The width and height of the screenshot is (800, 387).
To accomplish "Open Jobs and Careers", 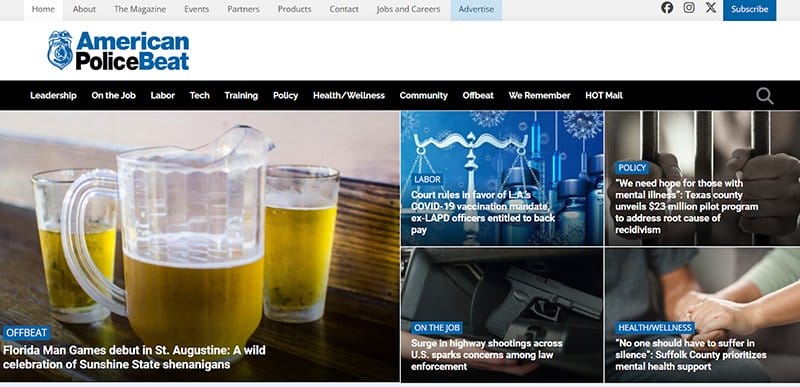I will [408, 9].
